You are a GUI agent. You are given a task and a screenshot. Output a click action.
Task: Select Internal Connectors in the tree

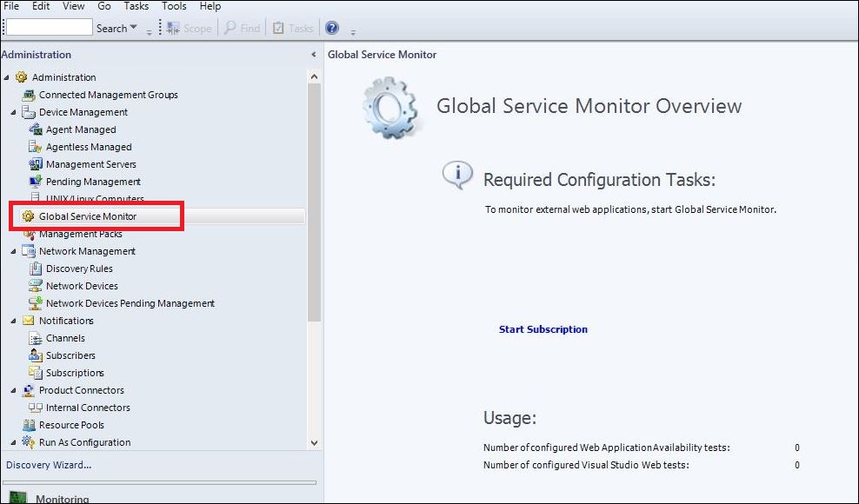[x=88, y=408]
